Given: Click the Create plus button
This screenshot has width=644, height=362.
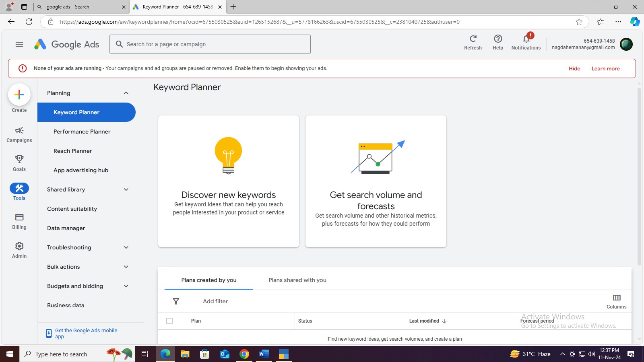Looking at the screenshot, I should pos(19,95).
